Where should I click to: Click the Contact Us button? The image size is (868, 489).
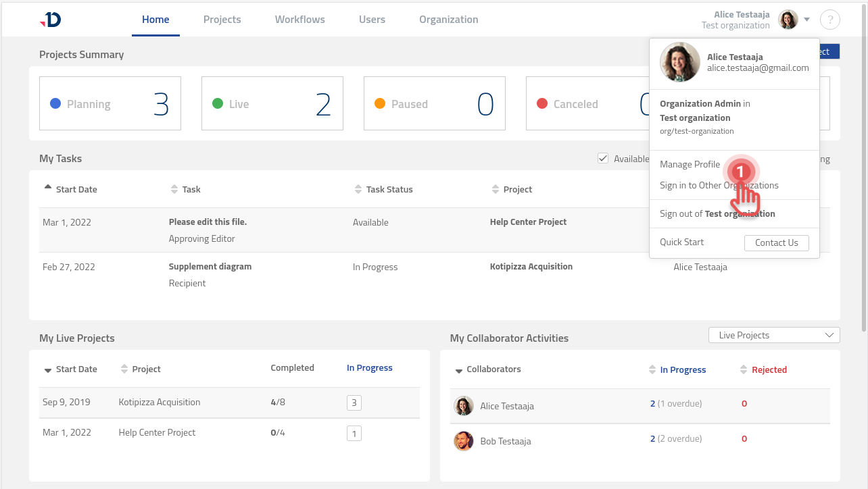(x=776, y=242)
